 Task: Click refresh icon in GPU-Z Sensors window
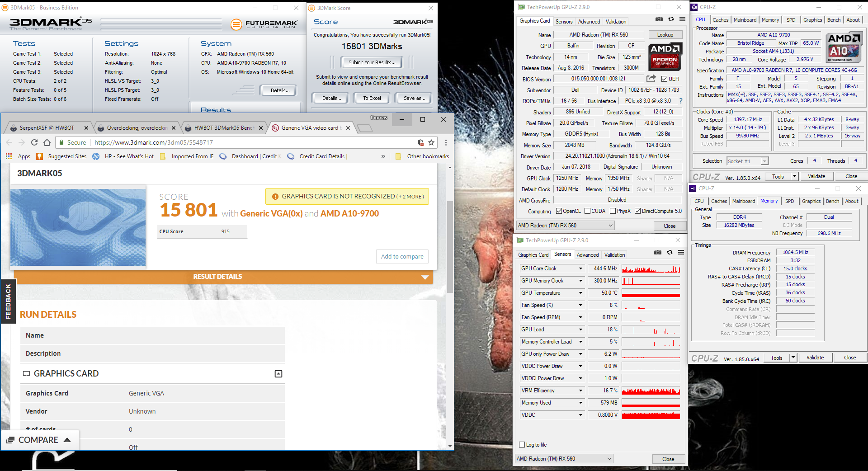click(x=670, y=252)
